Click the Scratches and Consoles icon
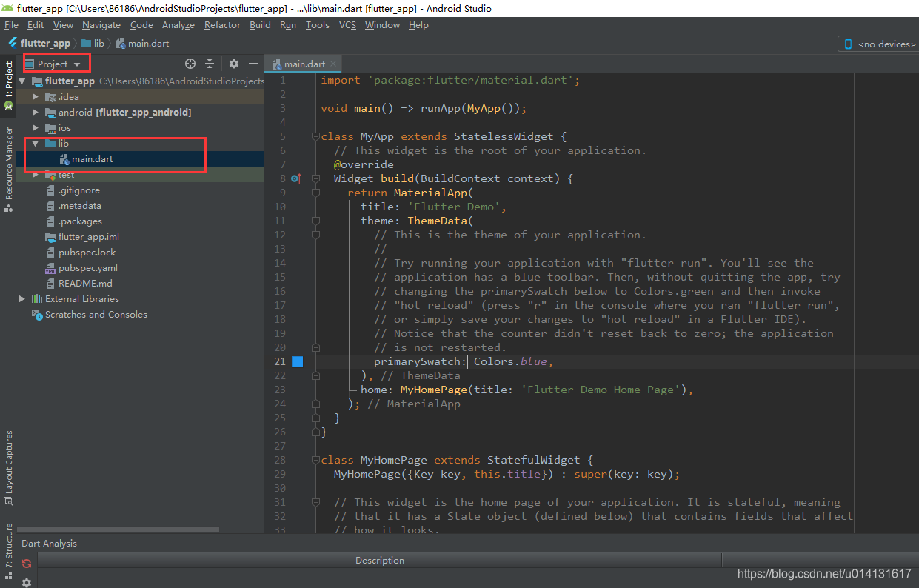Screen dimensions: 919x588 (37, 315)
